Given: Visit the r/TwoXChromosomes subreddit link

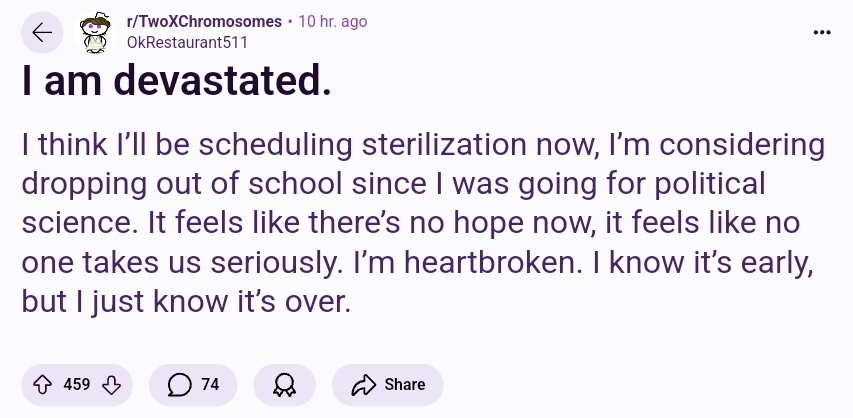Looking at the screenshot, I should coord(204,22).
